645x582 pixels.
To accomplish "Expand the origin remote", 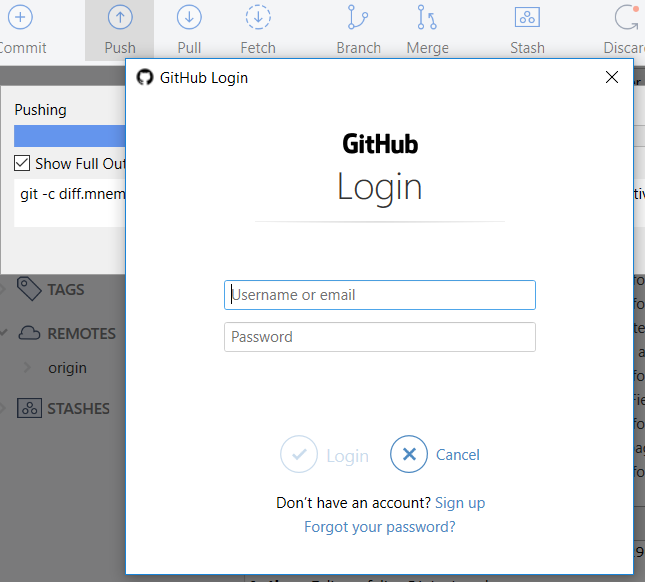I will [27, 367].
